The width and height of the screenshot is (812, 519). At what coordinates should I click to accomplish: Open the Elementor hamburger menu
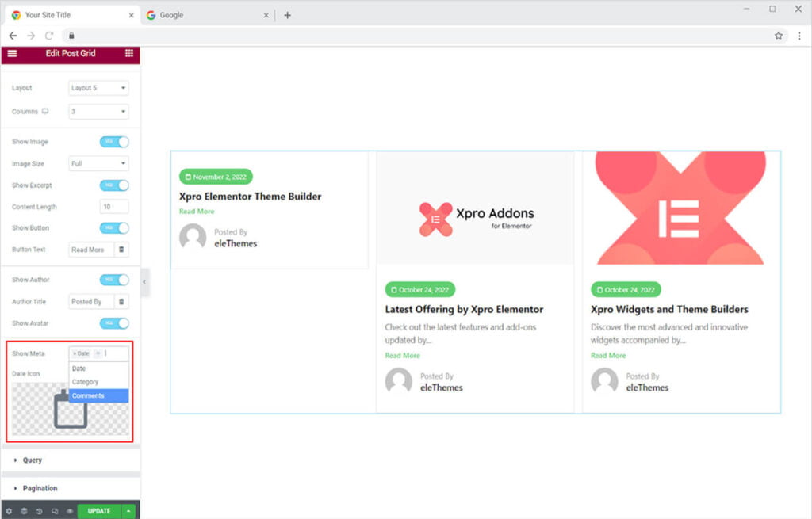pyautogui.click(x=12, y=53)
